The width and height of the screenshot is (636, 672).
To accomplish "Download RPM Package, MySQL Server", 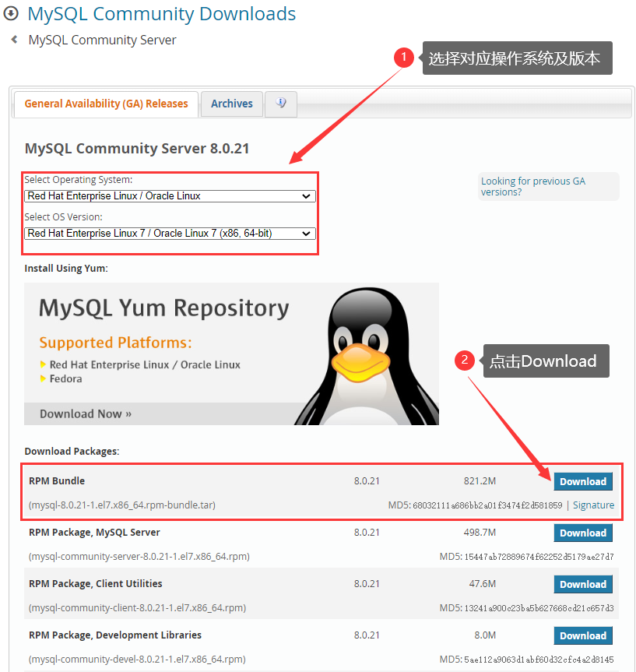I will [583, 533].
